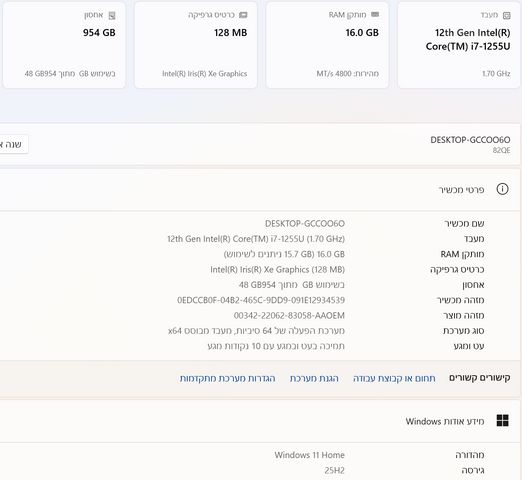The width and height of the screenshot is (522, 480).
Task: Click storage usage text in the 954 GB card
Action: tap(70, 74)
